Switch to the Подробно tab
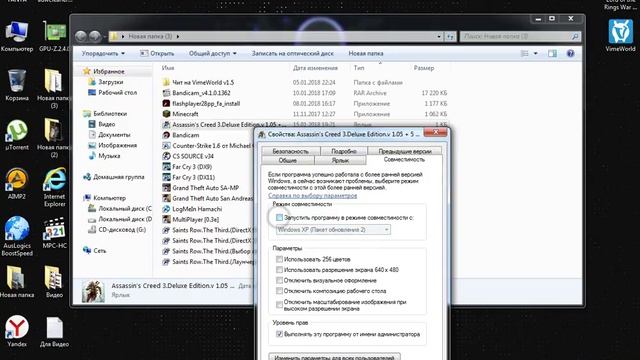 coord(344,151)
